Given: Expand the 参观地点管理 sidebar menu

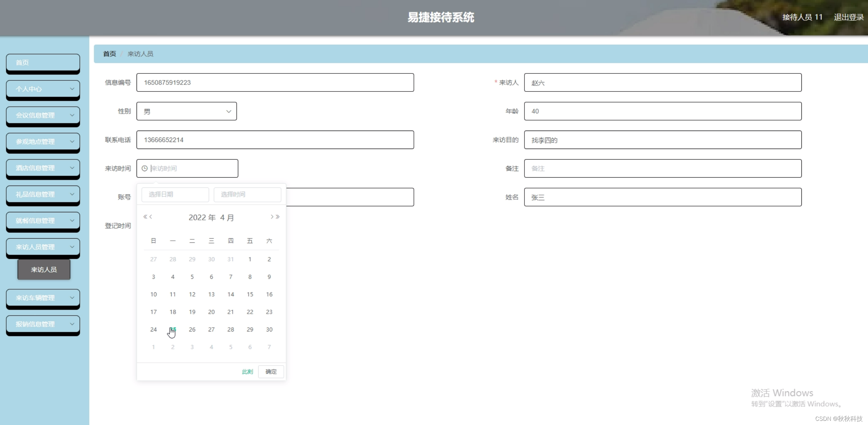Looking at the screenshot, I should click(x=43, y=142).
